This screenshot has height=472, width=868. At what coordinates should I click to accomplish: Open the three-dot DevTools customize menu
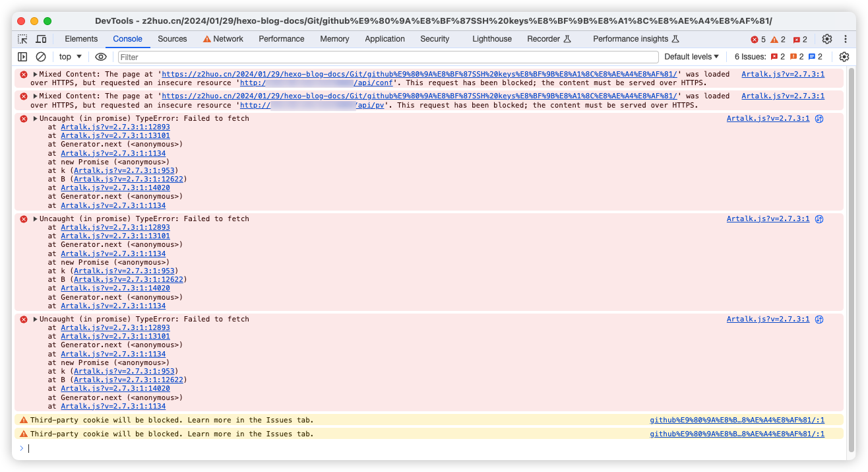click(x=845, y=39)
